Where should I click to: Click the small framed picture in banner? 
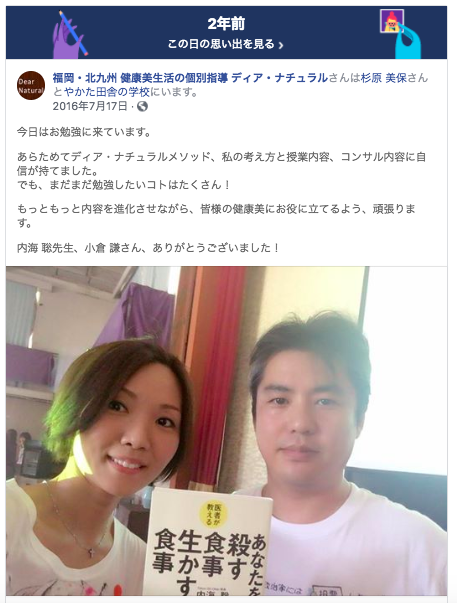(392, 21)
